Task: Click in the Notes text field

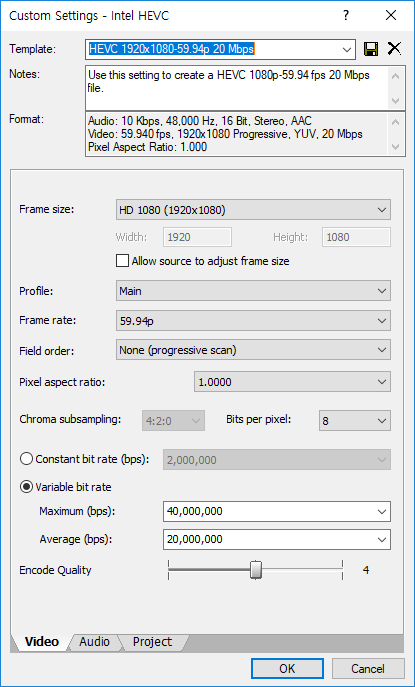Action: coord(237,88)
